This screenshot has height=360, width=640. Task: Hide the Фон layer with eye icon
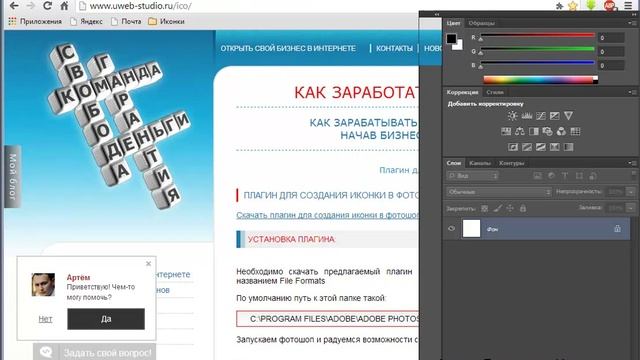pos(451,229)
